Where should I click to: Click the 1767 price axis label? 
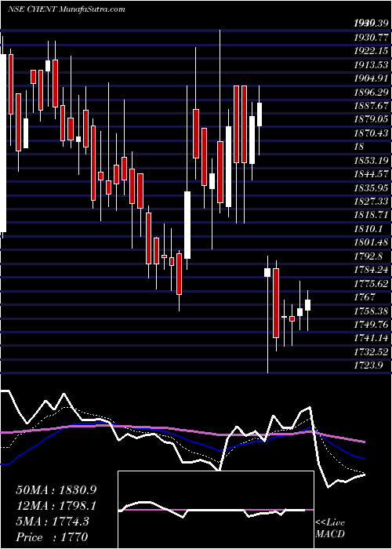[x=364, y=297]
